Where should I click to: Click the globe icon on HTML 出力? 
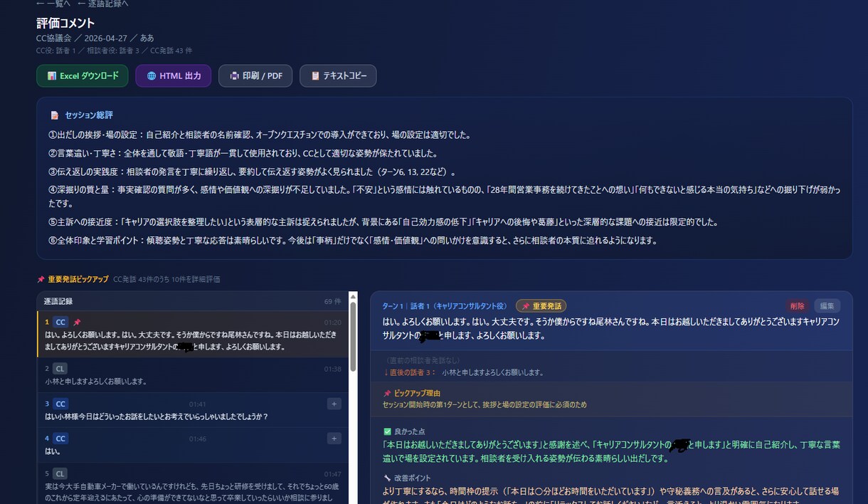(x=152, y=75)
